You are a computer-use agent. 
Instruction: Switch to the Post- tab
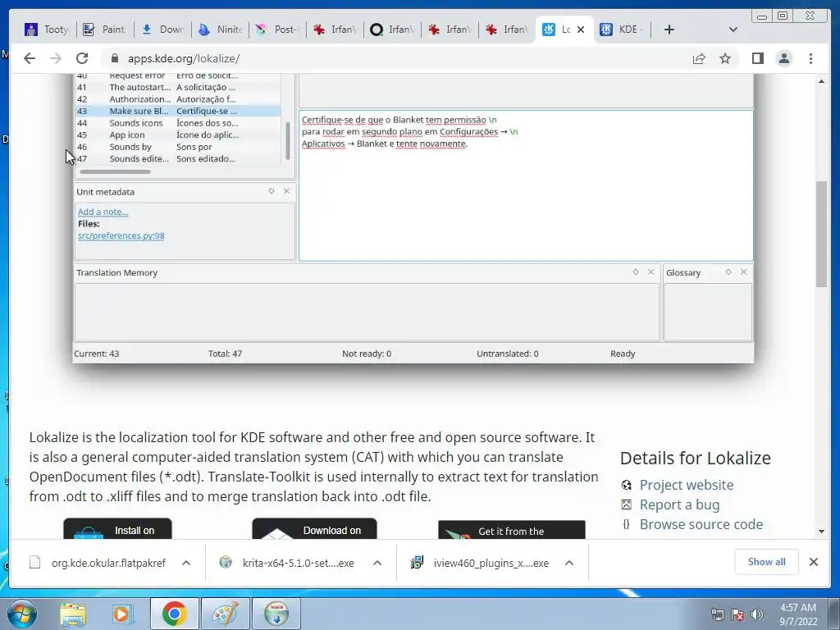click(x=277, y=30)
